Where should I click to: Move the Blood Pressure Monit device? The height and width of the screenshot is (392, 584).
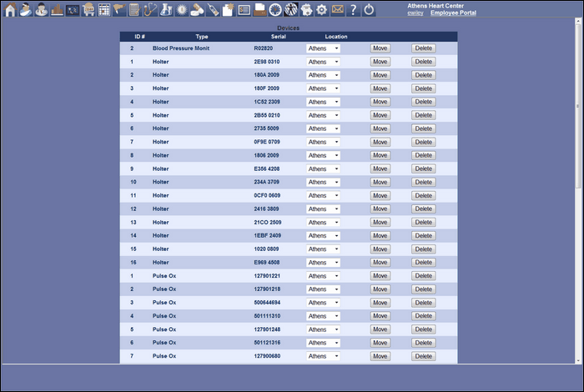(380, 48)
